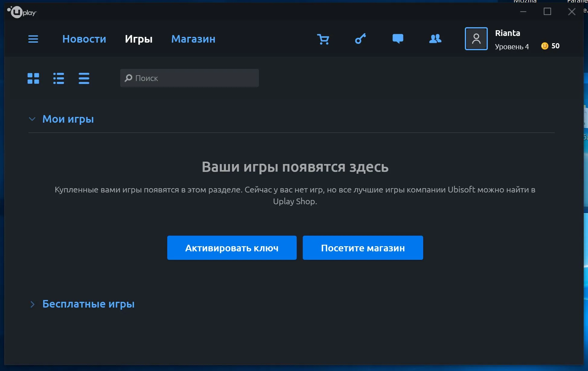The height and width of the screenshot is (371, 588).
Task: Open the chat messages icon
Action: (398, 39)
